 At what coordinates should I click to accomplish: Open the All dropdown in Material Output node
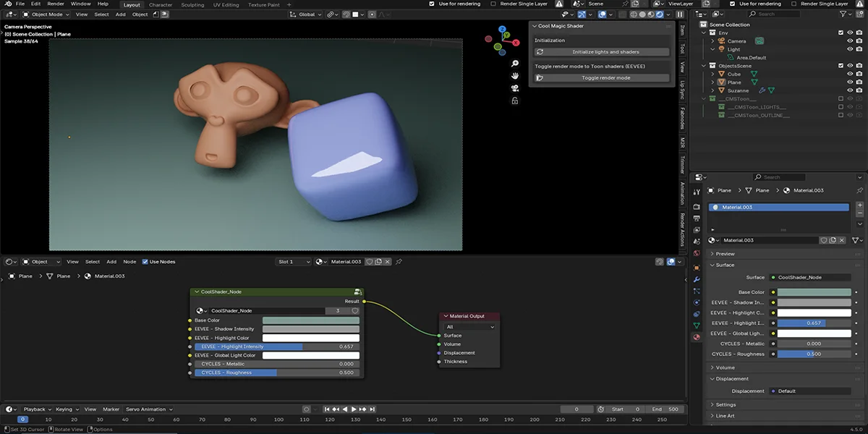click(x=469, y=327)
